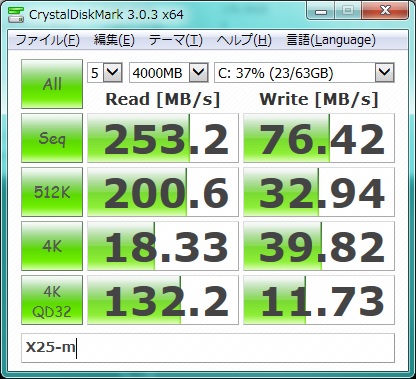Open the test size dropdown showing 4000MB
Screen dimensions: 416x379
pos(169,72)
